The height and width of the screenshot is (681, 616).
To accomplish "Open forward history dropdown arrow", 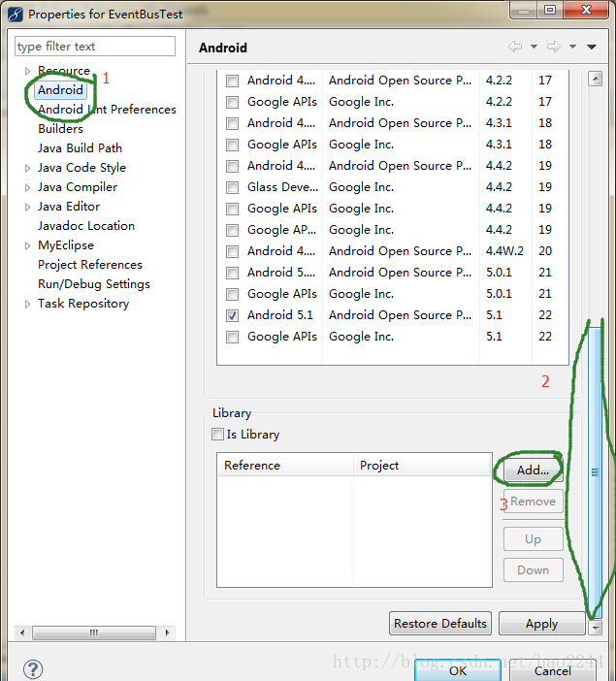I will point(572,48).
